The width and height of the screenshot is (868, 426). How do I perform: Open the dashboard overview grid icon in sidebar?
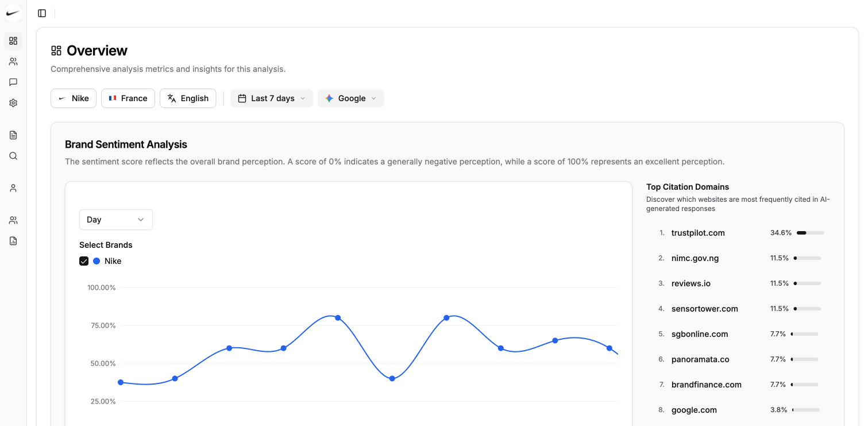[x=13, y=41]
